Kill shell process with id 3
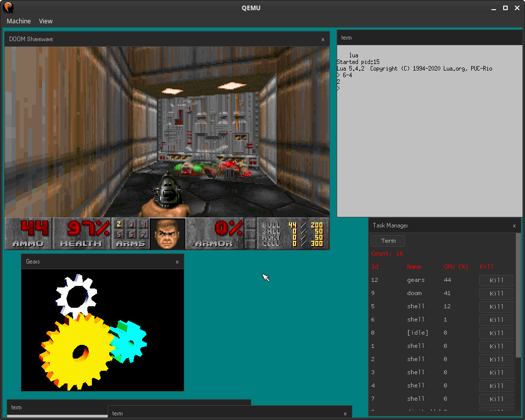525x420 pixels. point(497,373)
